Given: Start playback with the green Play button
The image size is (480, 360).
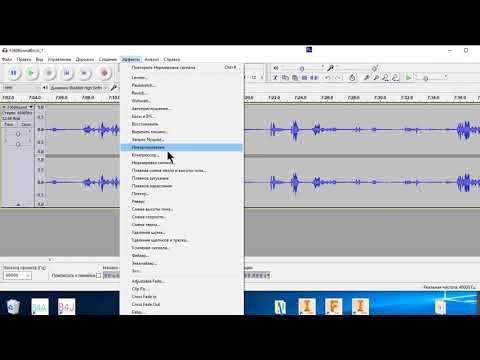Looking at the screenshot, I should click(31, 73).
